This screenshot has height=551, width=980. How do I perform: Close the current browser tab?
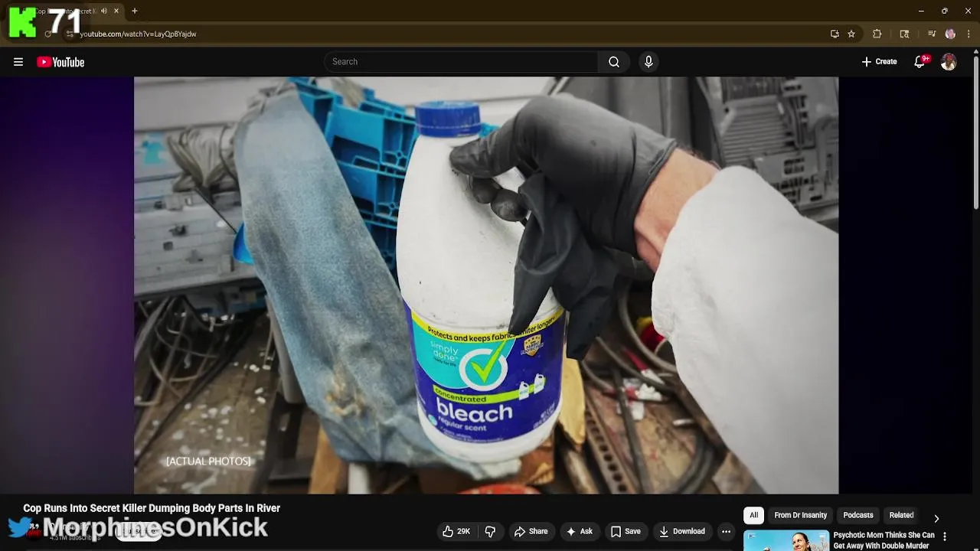point(116,11)
